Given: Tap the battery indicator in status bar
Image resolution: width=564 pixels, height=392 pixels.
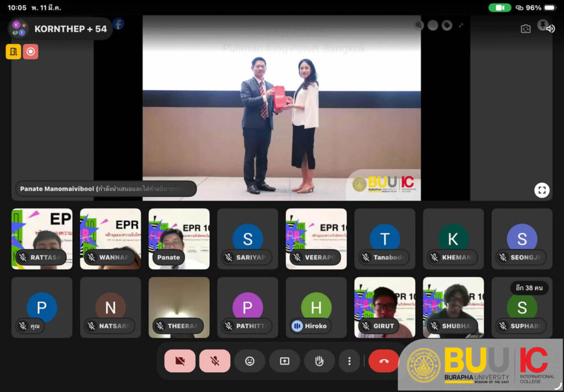Looking at the screenshot, I should [534, 8].
